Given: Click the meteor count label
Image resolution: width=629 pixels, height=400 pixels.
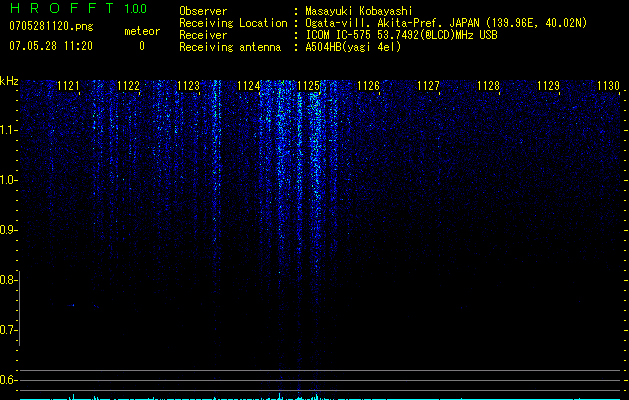Looking at the screenshot, I should pos(142,31).
